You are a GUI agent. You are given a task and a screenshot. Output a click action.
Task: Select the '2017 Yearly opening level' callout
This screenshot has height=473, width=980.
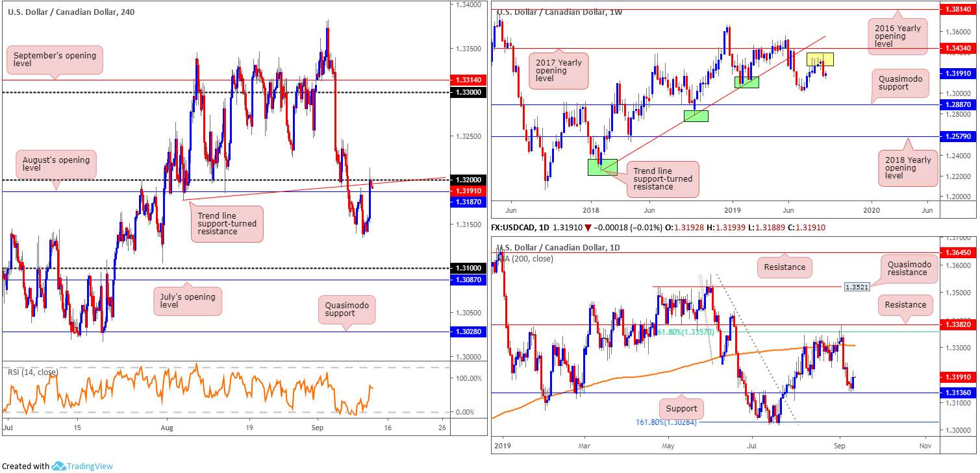tap(557, 70)
